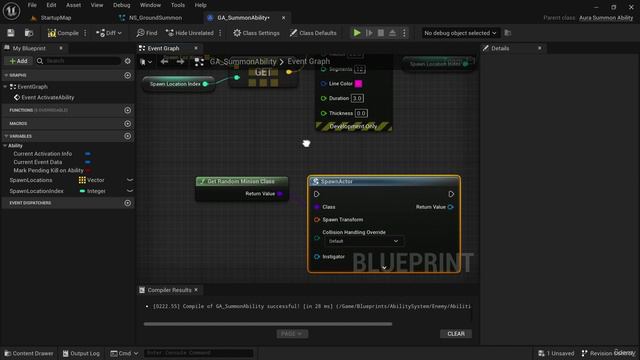Collapse the Ability variable category
The image size is (640, 360).
click(5, 145)
